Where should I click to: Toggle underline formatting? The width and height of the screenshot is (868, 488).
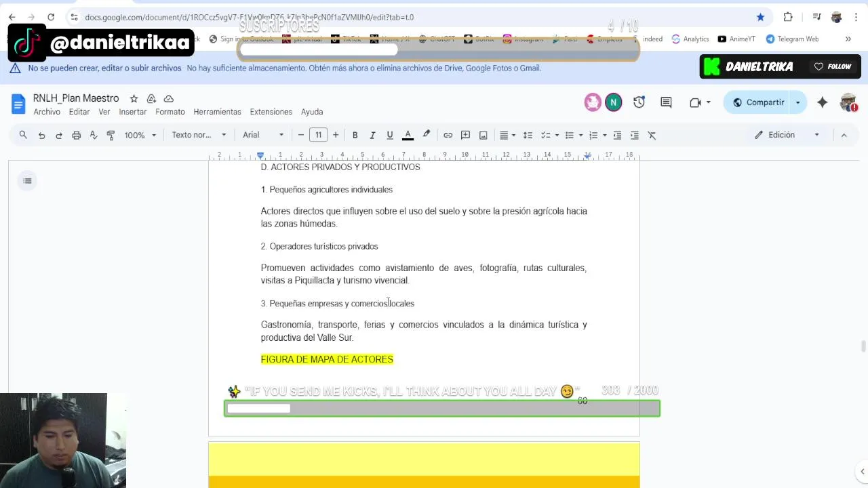(390, 135)
